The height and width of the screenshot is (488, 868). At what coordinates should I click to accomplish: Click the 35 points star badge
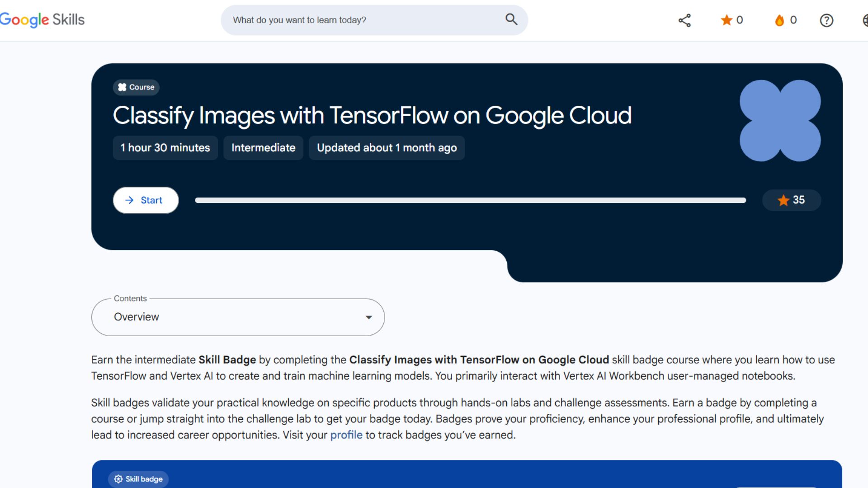tap(791, 200)
